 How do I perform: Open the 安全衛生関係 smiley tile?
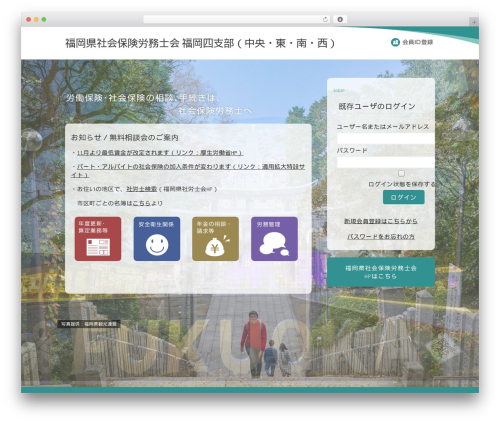tap(157, 239)
